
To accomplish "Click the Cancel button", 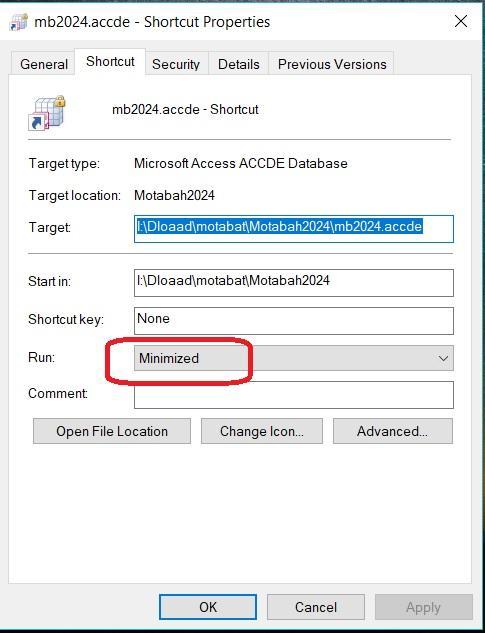I will click(x=316, y=607).
